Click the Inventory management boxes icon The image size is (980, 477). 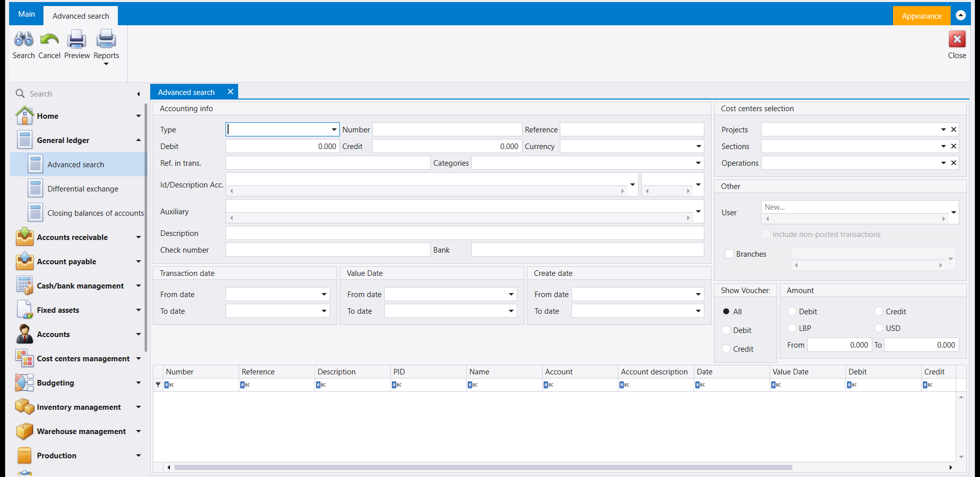pyautogui.click(x=25, y=407)
